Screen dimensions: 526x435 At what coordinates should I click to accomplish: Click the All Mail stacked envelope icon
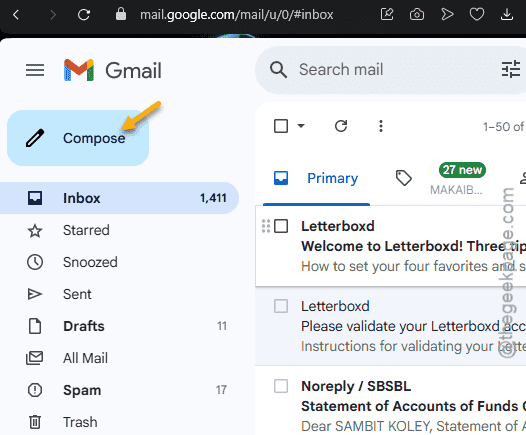(35, 358)
